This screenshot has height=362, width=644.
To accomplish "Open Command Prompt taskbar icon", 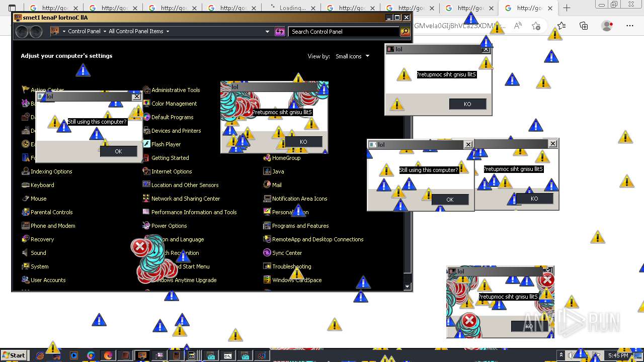I will [228, 355].
